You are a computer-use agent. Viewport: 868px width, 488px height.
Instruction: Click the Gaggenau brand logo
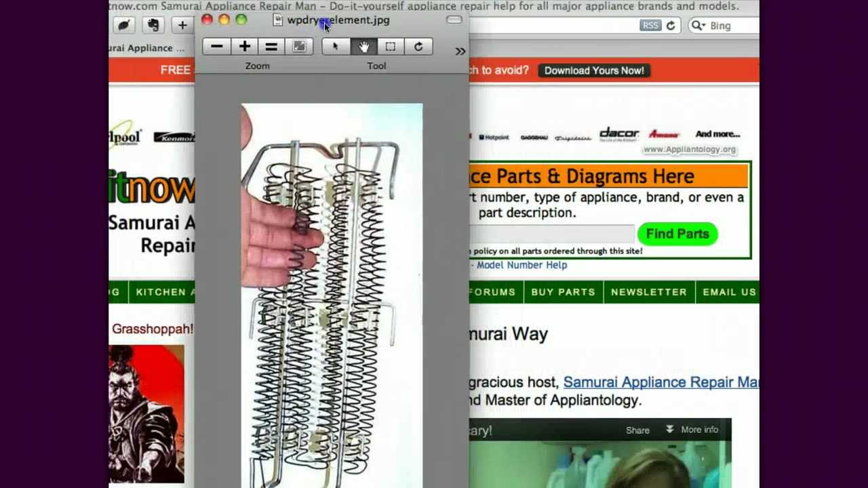534,138
